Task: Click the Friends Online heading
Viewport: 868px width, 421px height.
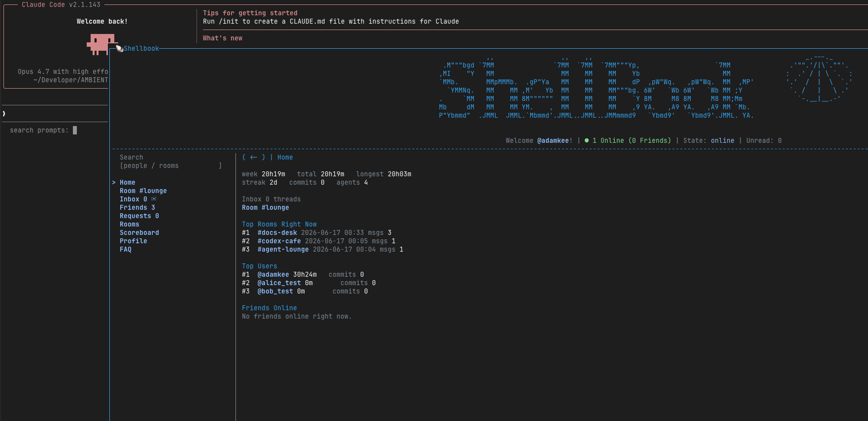Action: click(269, 308)
